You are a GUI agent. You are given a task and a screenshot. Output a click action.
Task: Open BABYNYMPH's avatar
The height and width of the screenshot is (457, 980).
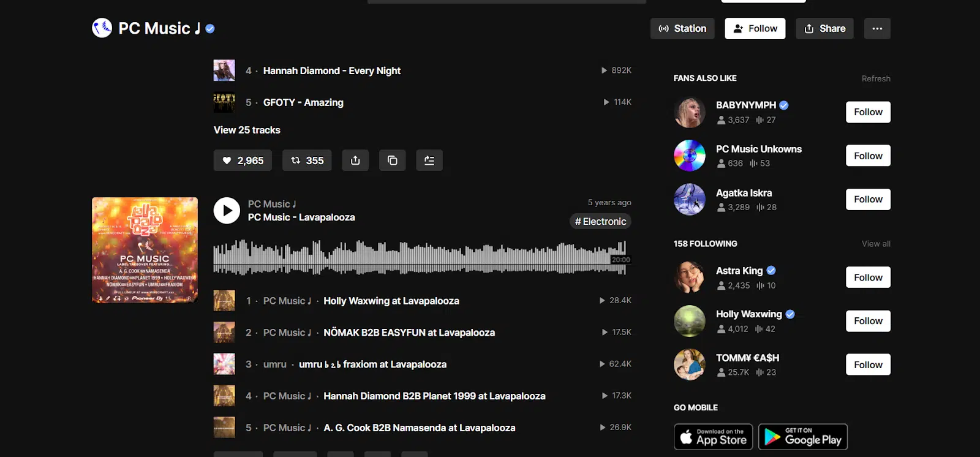[x=690, y=112]
